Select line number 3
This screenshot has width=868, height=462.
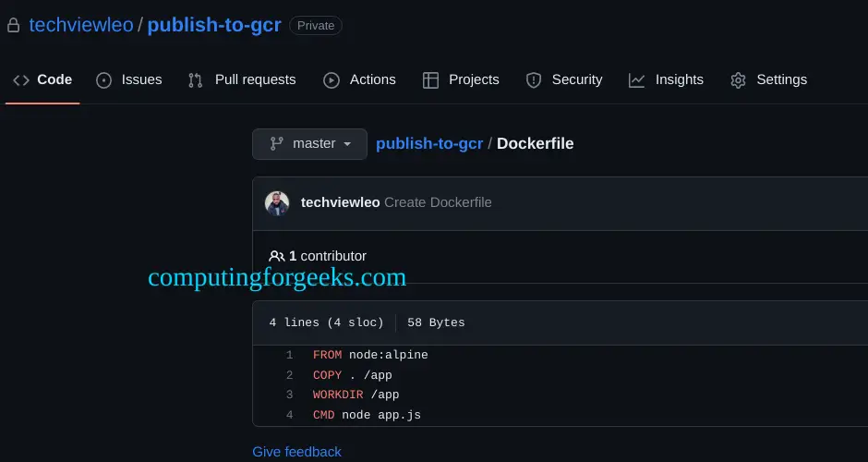[x=289, y=395]
